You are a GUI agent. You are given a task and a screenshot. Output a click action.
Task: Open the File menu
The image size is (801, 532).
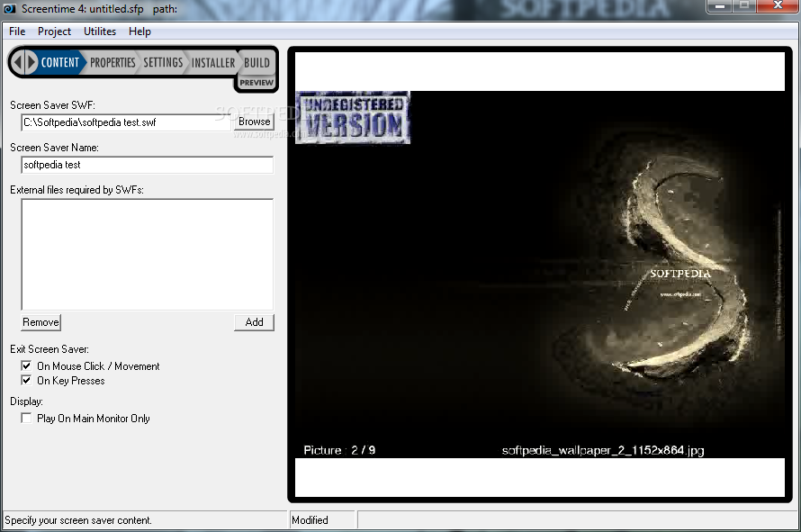coord(17,32)
